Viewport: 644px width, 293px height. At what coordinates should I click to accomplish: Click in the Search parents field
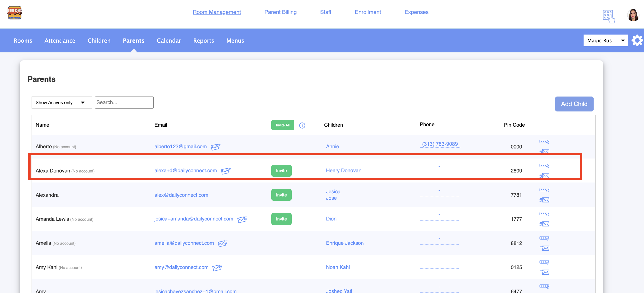pyautogui.click(x=124, y=103)
